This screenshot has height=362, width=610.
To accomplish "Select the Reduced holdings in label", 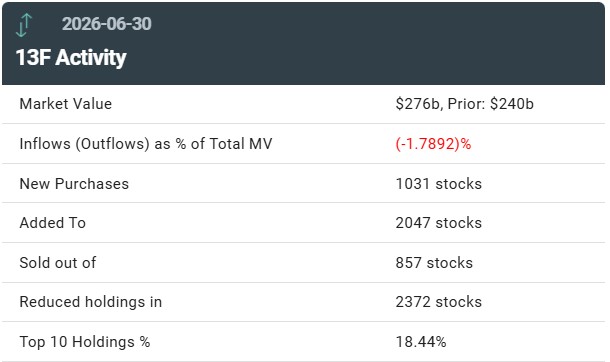I will (91, 302).
